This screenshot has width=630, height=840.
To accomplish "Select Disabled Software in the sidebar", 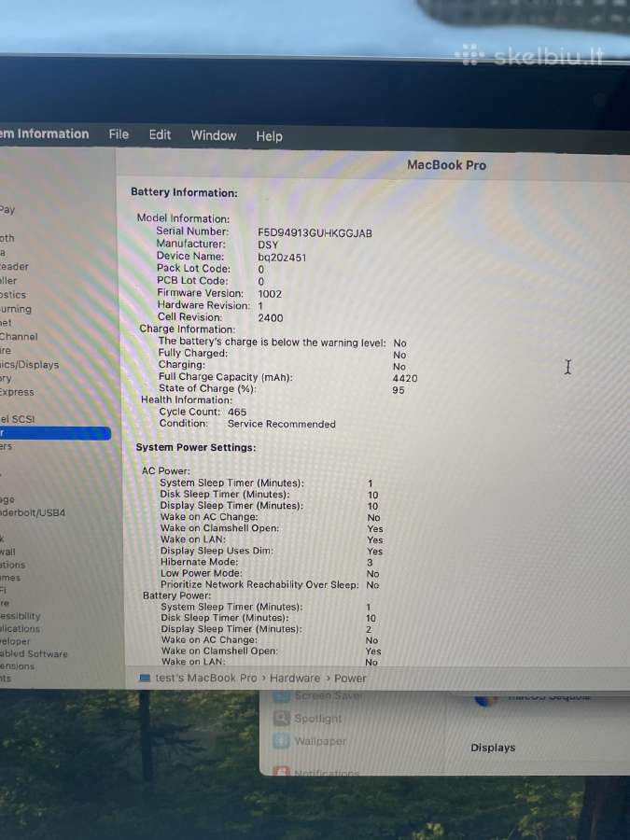I will pos(34,653).
